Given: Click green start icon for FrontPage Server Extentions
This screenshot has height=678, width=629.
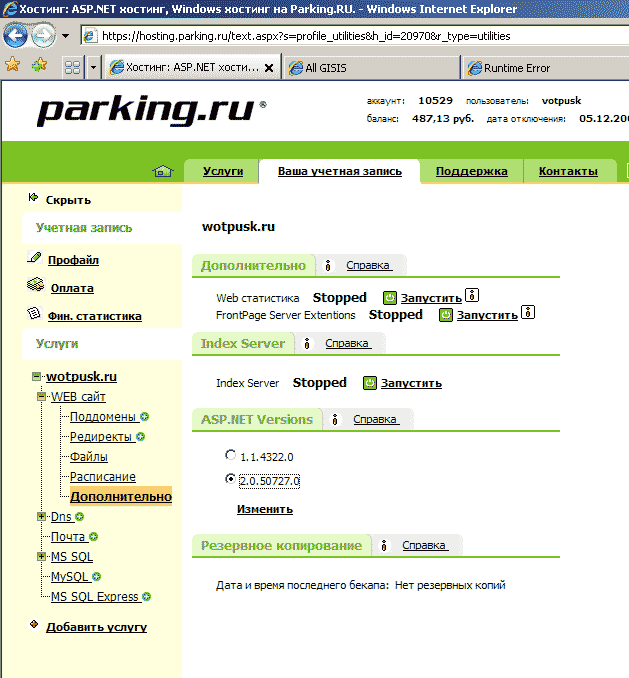Looking at the screenshot, I should [446, 315].
